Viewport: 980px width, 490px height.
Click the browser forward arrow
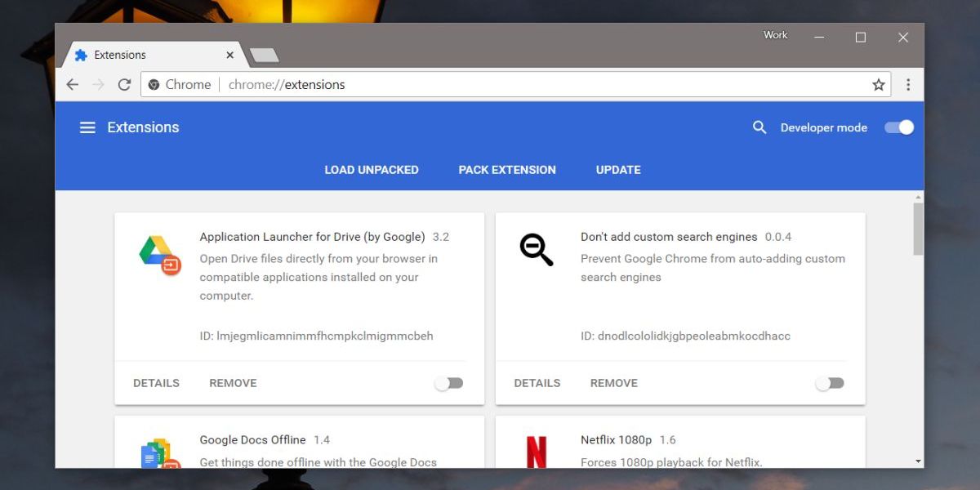[99, 85]
